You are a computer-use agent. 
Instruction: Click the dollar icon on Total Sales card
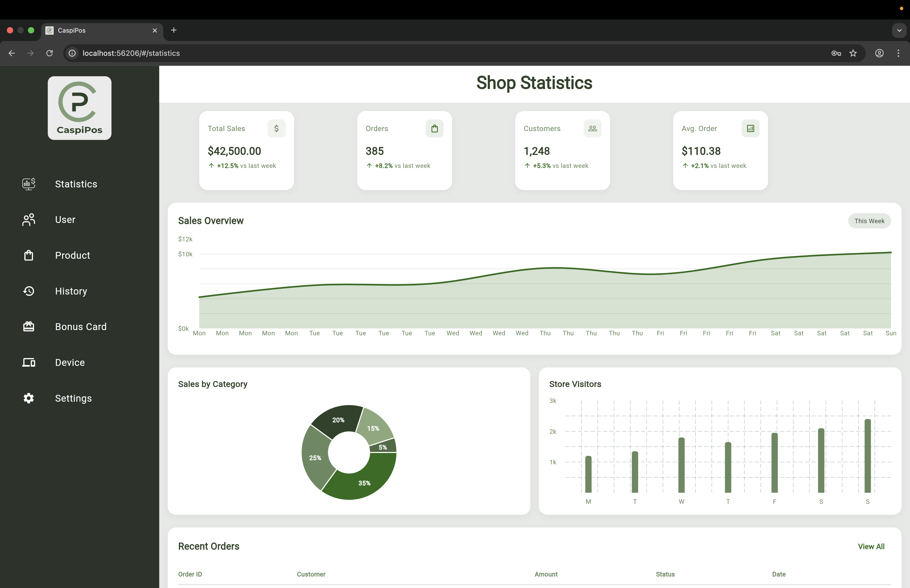276,129
